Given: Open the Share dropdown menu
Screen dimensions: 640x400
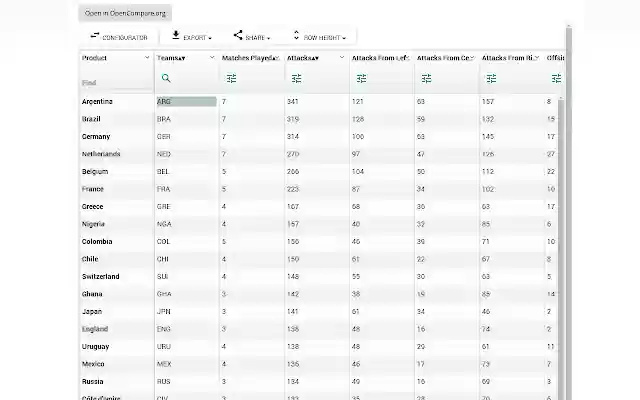Looking at the screenshot, I should click(251, 37).
